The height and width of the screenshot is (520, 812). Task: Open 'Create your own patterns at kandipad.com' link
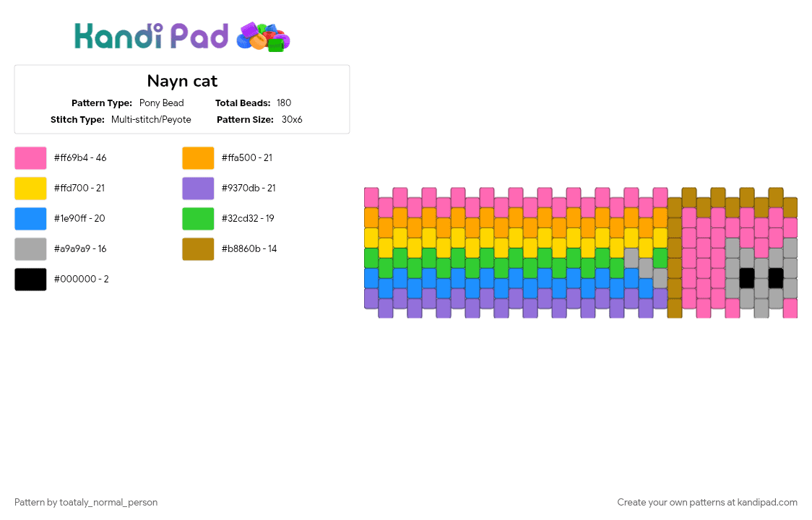707,503
